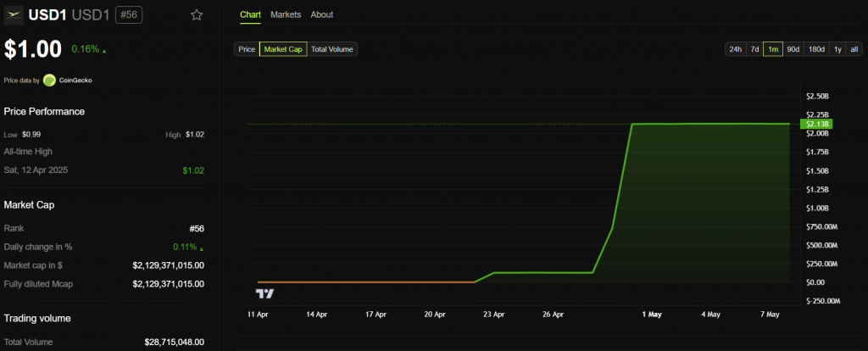The width and height of the screenshot is (868, 351).
Task: Click the Fully diluted Mcap value
Action: point(169,284)
